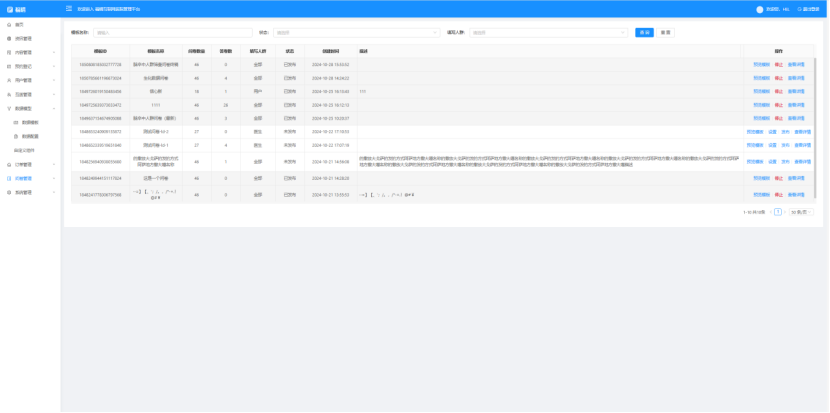Go to previous page using pagination arrow

770,212
